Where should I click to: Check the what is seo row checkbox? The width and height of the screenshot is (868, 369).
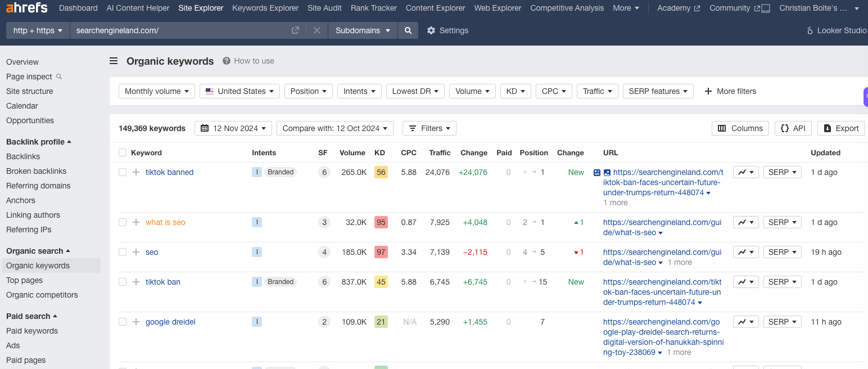[123, 222]
